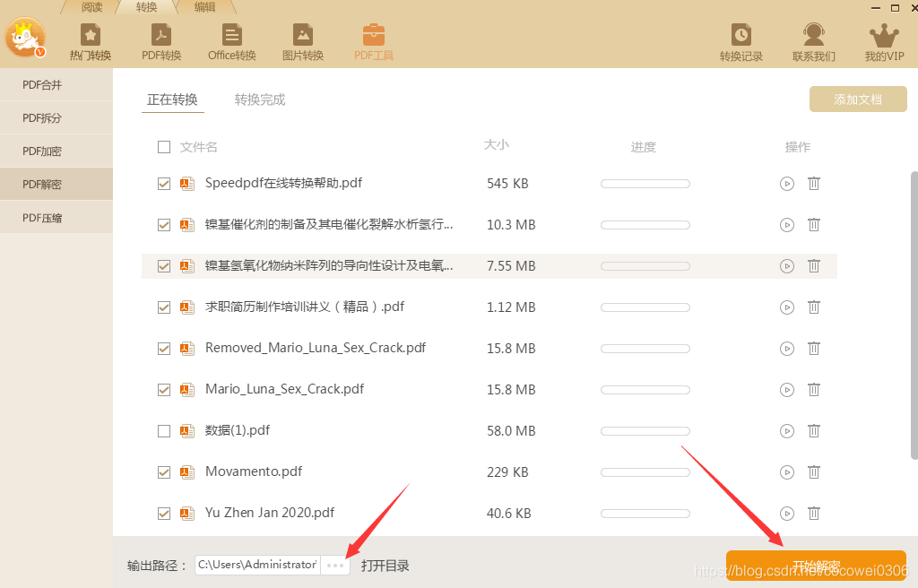Delete 镍基催化剂的制备 file row
This screenshot has height=588, width=918.
pyautogui.click(x=814, y=225)
